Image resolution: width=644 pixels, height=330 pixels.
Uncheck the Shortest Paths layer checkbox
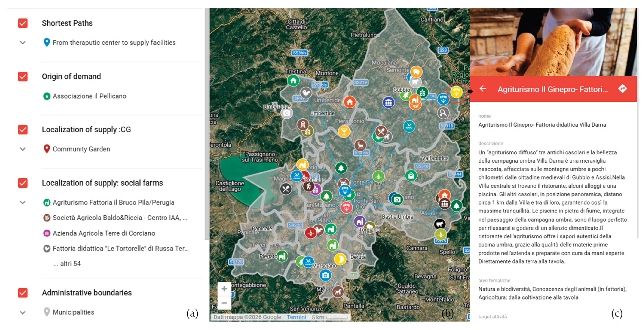pyautogui.click(x=23, y=23)
